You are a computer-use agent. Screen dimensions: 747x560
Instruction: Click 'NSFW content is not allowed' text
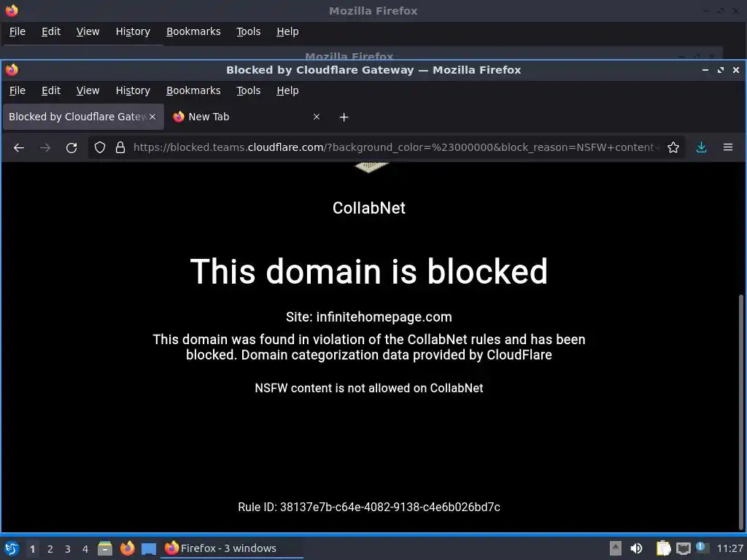point(368,388)
